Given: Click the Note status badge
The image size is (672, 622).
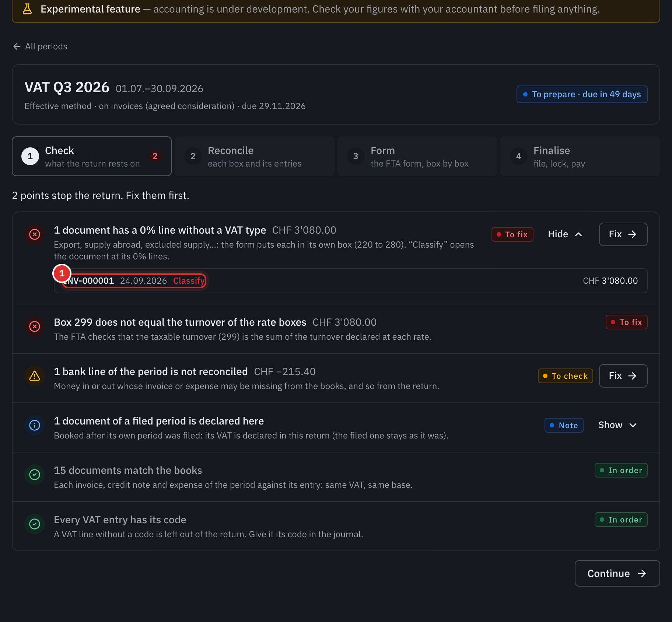Looking at the screenshot, I should (564, 425).
